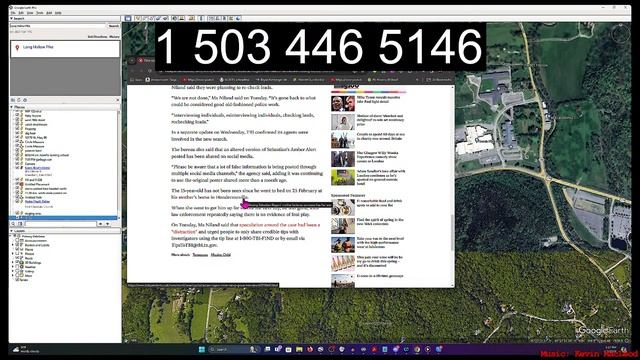
Task: Click the magnifier icon below the Places list
Action: tap(13, 224)
